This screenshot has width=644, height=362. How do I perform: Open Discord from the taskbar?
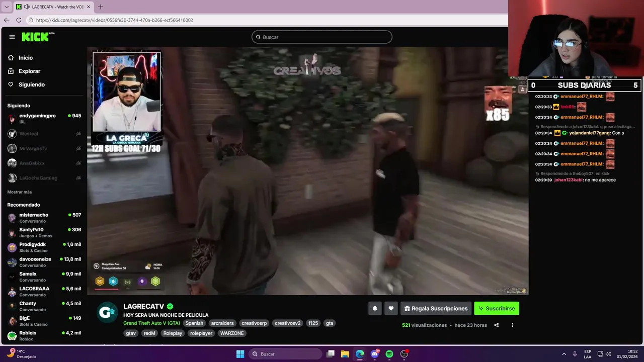tap(375, 354)
